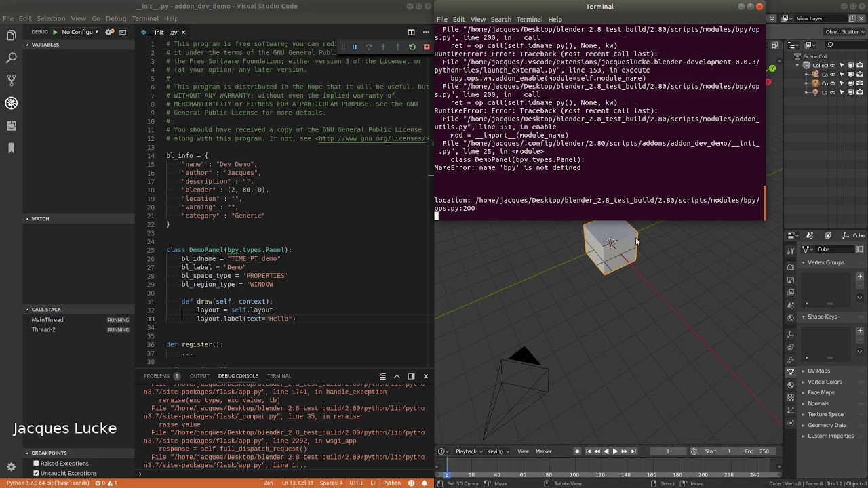Toggle the auto keying record button in the timeline
The width and height of the screenshot is (868, 488).
(577, 451)
